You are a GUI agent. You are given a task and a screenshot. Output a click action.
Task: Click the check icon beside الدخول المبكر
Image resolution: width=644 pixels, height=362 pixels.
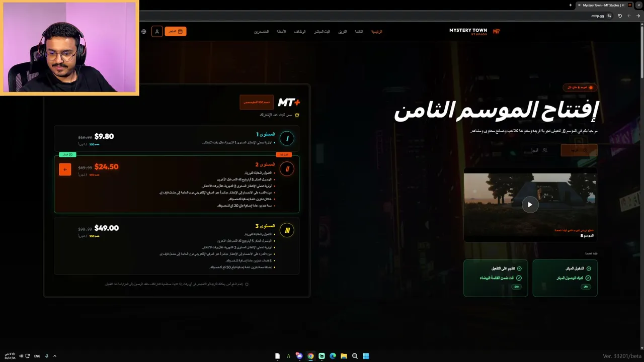click(589, 268)
